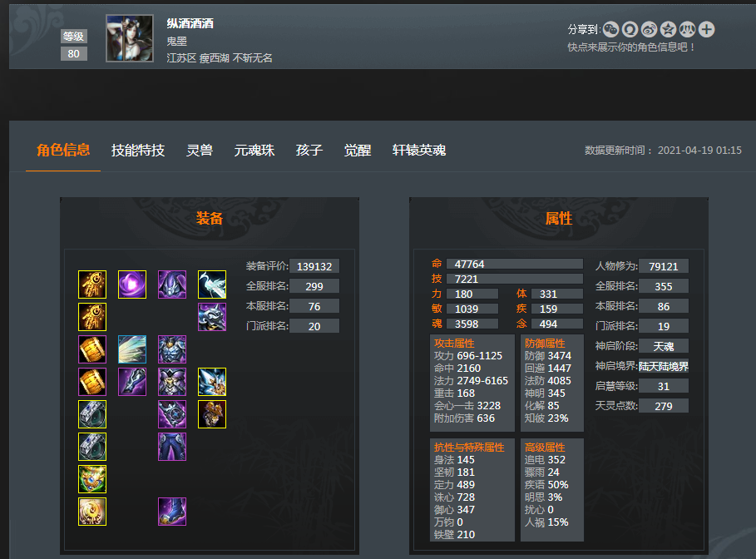Image resolution: width=756 pixels, height=559 pixels.
Task: Select the golden spiral equipment icon
Action: tap(92, 512)
